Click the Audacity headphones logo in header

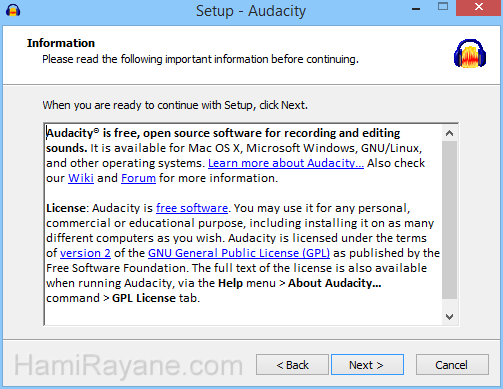[470, 54]
